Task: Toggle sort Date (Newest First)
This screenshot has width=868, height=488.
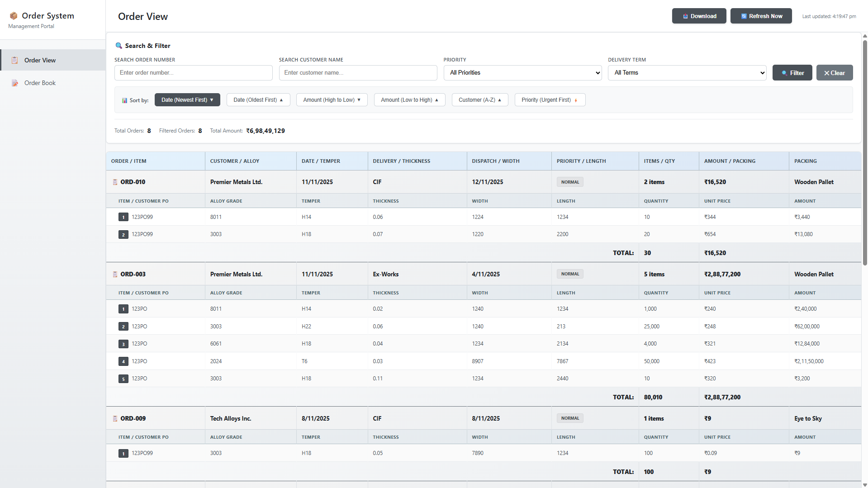Action: pos(187,100)
